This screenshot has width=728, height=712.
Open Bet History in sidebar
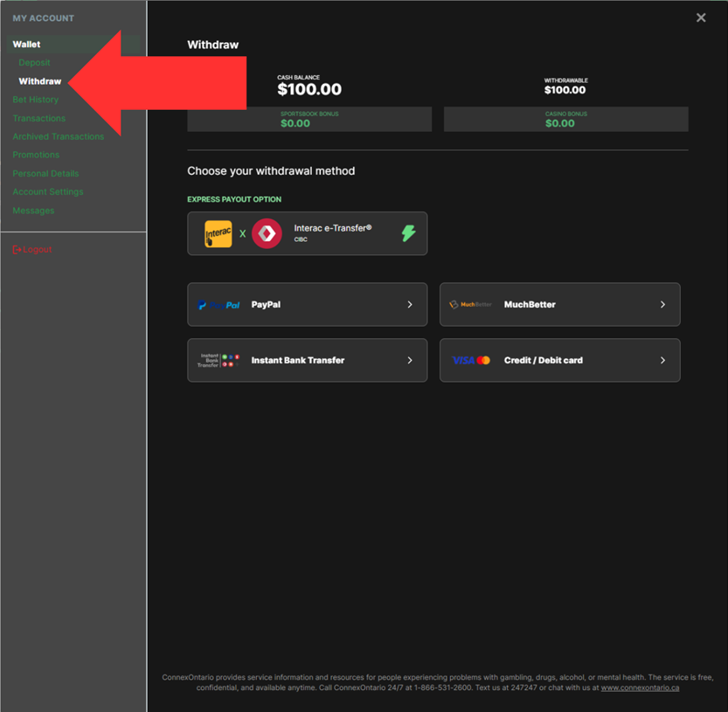[36, 100]
